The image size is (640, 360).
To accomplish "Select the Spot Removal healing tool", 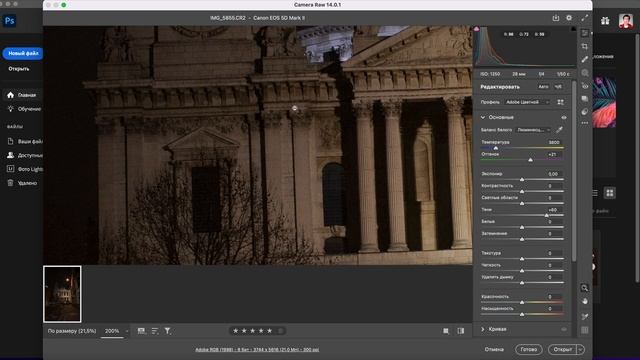I will click(x=584, y=60).
